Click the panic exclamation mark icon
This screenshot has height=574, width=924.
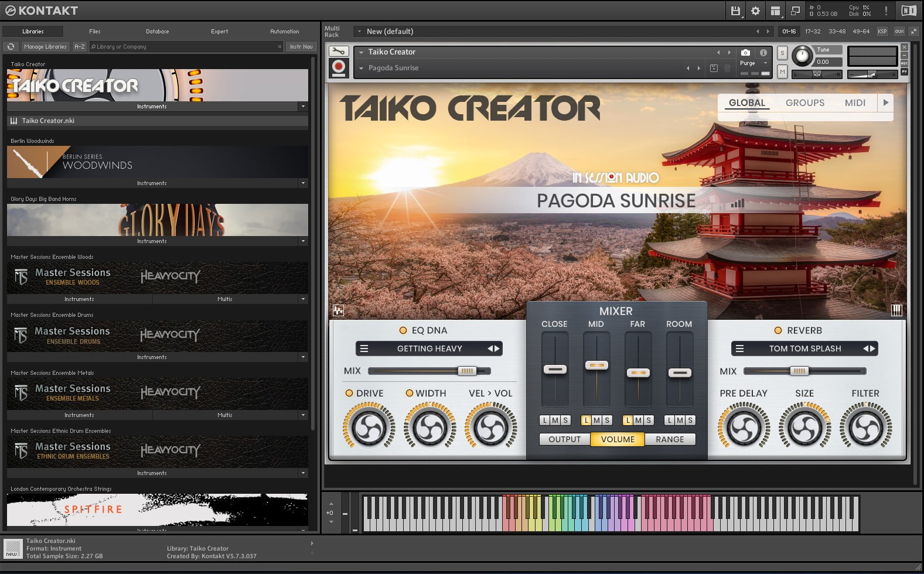(x=886, y=11)
